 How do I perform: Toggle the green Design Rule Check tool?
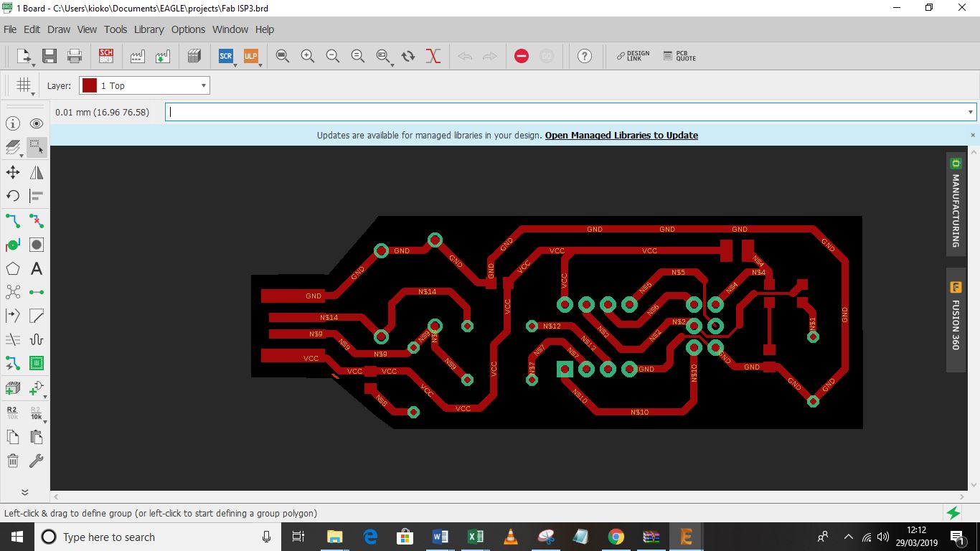click(x=37, y=364)
